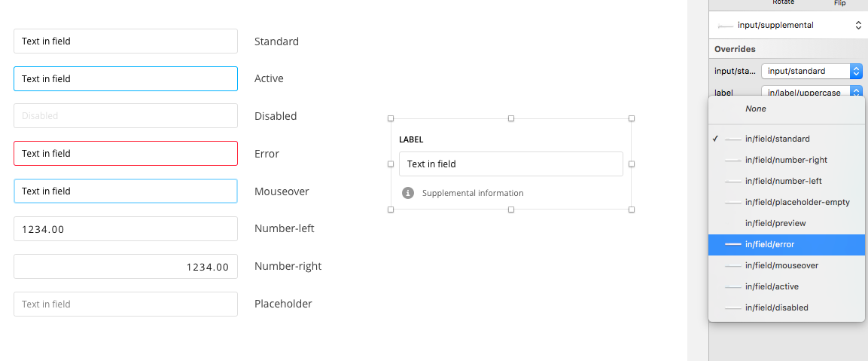Click the top-right selection resize handle

[x=632, y=118]
